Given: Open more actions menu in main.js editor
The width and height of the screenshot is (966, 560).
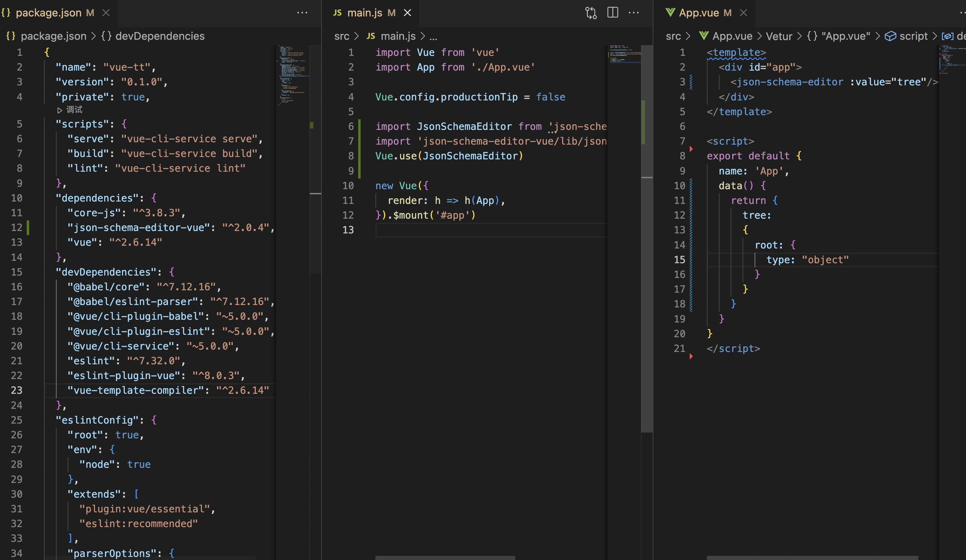Looking at the screenshot, I should pos(633,13).
